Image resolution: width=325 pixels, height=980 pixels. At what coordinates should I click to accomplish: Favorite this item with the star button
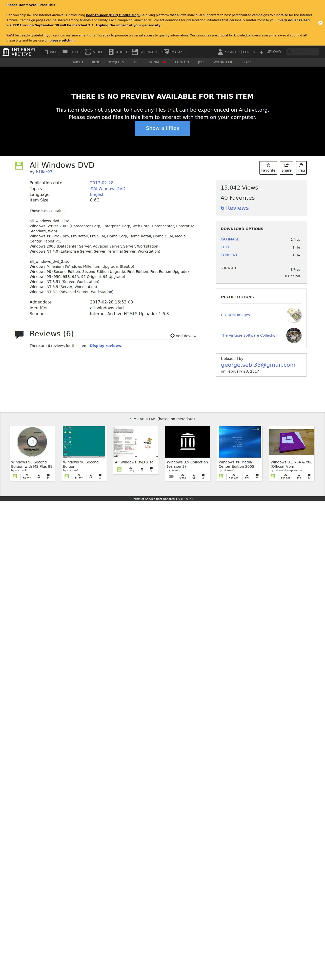point(268,168)
